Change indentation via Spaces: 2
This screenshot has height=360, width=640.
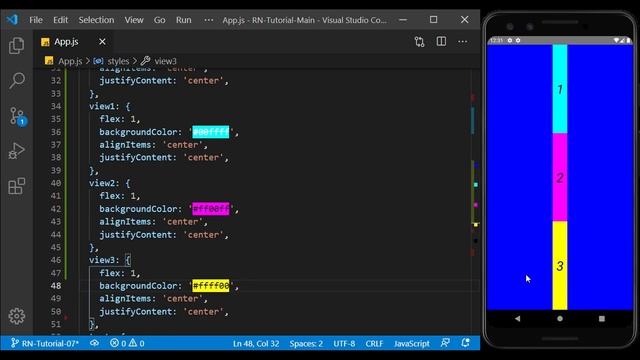[x=306, y=343]
